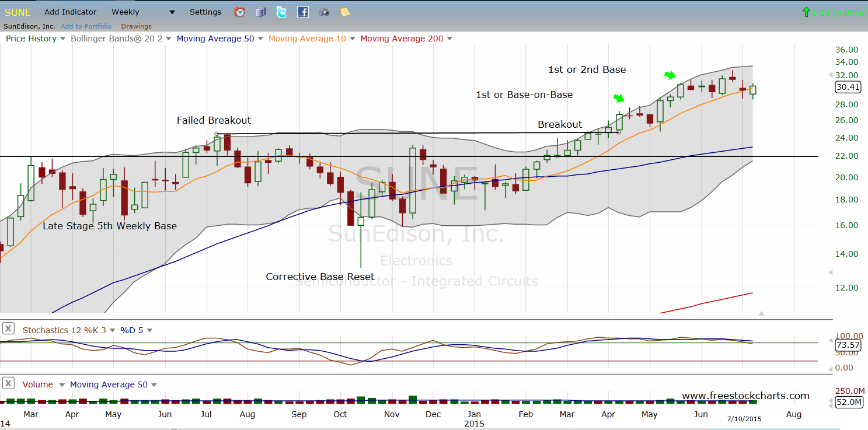Screen dimensions: 868x430
Task: Click the volume value label 52.0M
Action: [x=848, y=402]
